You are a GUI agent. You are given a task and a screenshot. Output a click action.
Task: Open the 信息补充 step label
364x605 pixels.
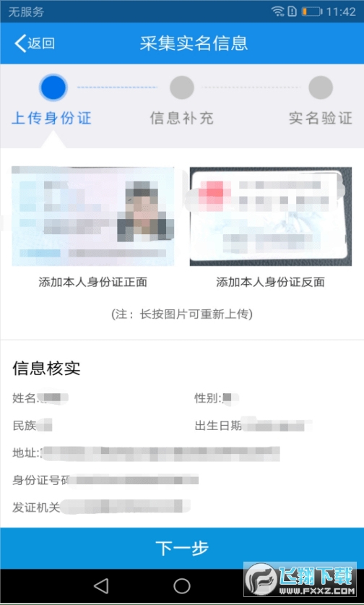tap(181, 118)
